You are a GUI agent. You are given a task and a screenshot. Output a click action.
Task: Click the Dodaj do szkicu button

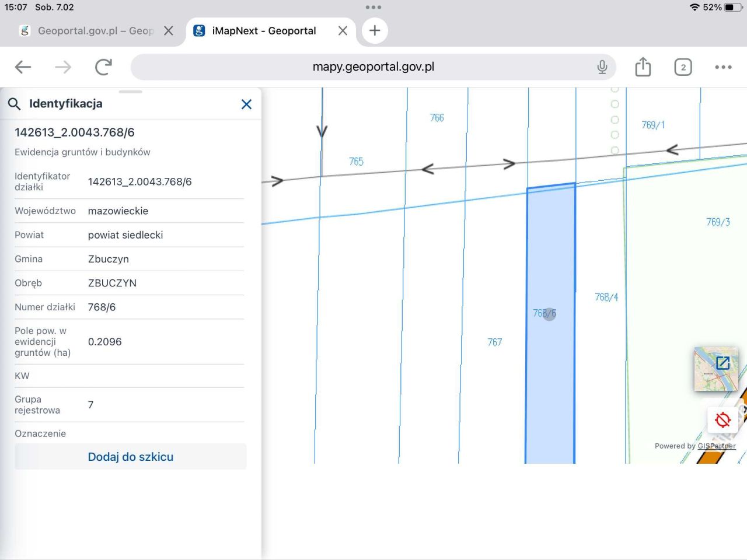coord(131,457)
